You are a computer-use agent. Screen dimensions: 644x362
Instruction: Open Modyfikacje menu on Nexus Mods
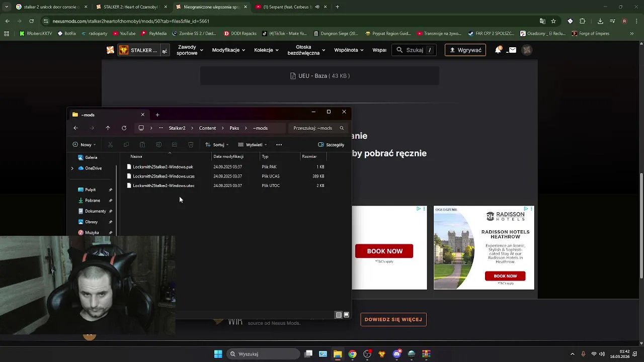228,50
